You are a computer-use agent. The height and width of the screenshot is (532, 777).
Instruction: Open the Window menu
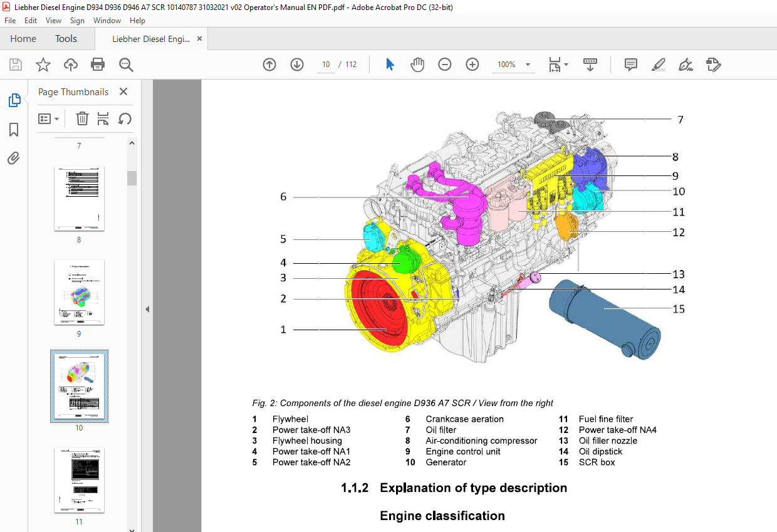pos(107,21)
